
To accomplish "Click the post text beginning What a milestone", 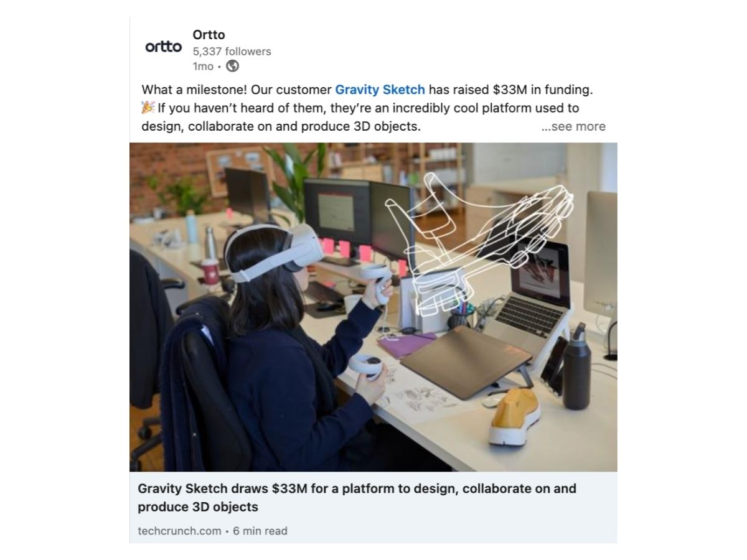I will pyautogui.click(x=367, y=108).
